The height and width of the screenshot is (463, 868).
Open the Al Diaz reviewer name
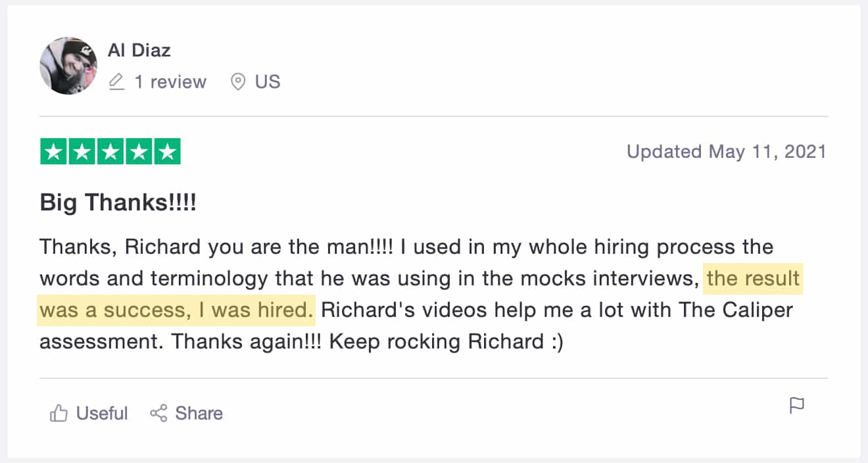139,50
